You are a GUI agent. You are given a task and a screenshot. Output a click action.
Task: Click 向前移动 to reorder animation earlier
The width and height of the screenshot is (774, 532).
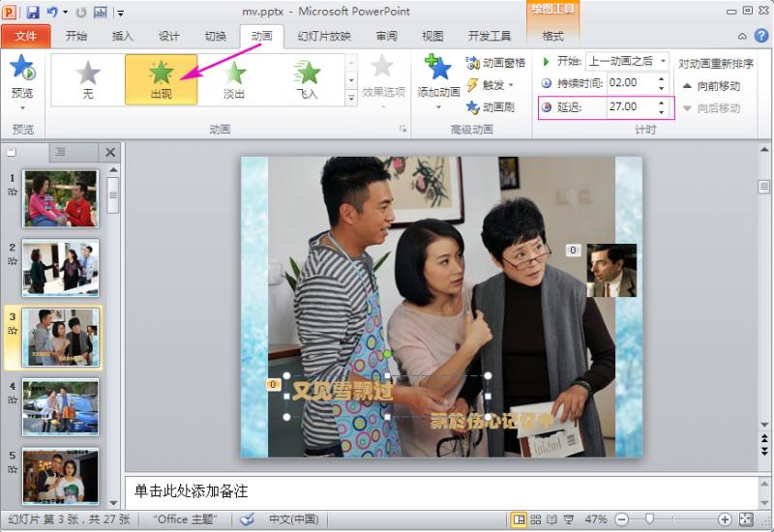coord(712,86)
